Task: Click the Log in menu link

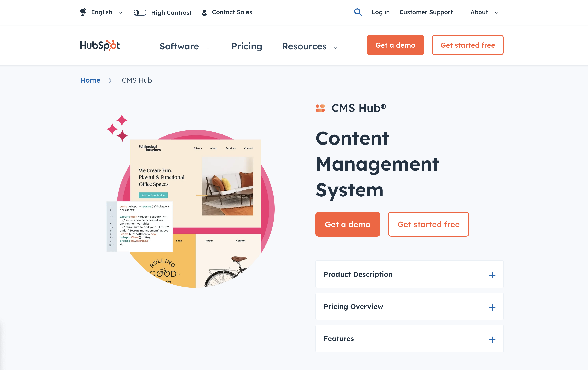Action: pos(381,12)
